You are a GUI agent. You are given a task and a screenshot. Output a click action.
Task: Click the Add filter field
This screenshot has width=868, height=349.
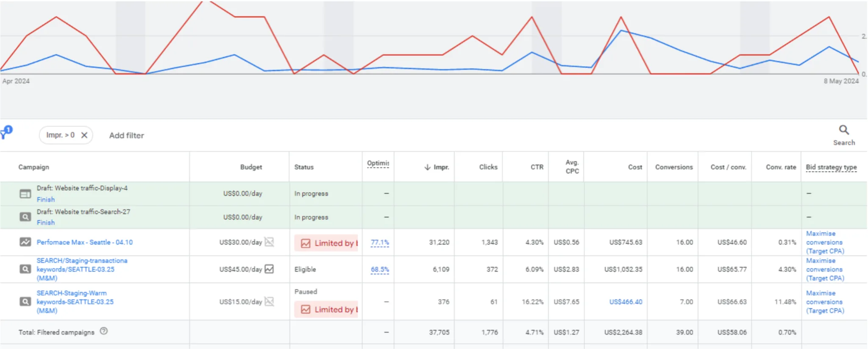(x=126, y=136)
